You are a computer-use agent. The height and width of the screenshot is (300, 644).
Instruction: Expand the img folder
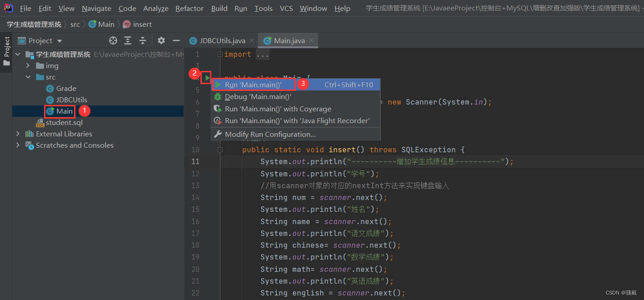click(29, 66)
